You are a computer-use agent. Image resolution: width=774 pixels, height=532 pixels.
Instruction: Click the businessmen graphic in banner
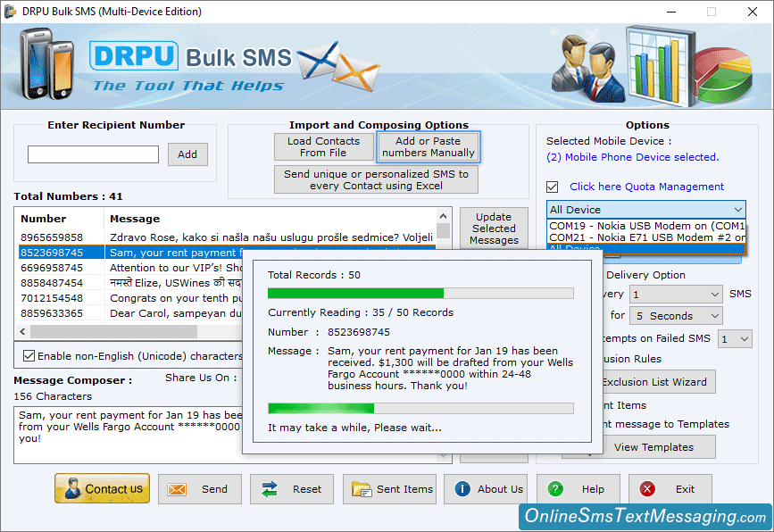pos(588,68)
